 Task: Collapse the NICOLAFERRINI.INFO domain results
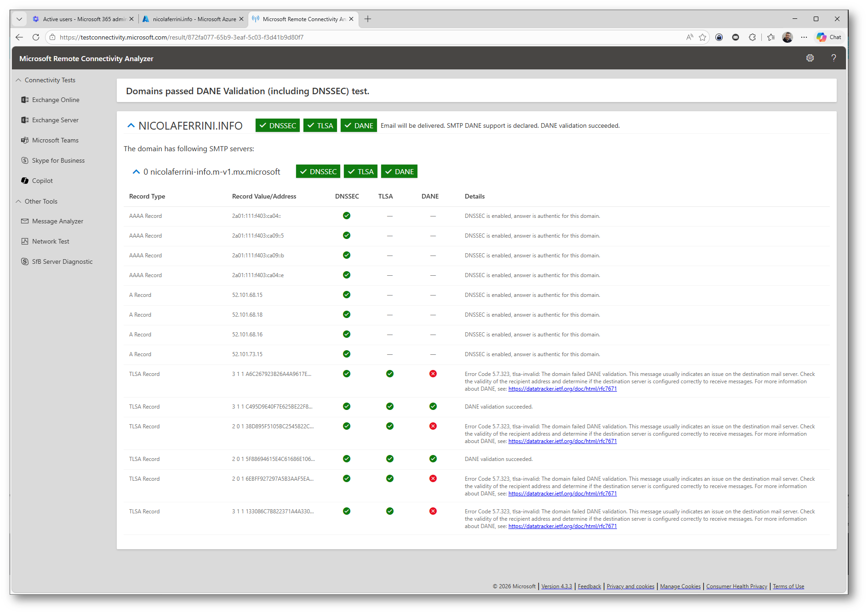click(x=131, y=125)
